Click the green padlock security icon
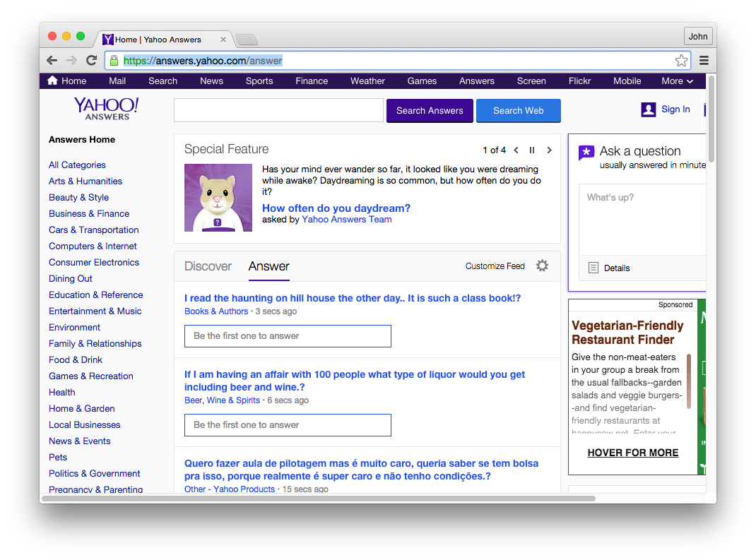The width and height of the screenshot is (756, 560). point(114,60)
